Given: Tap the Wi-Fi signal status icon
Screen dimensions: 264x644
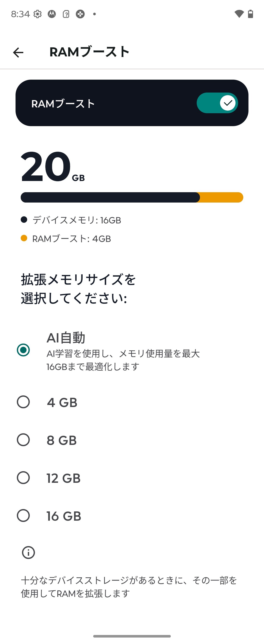Looking at the screenshot, I should (239, 14).
